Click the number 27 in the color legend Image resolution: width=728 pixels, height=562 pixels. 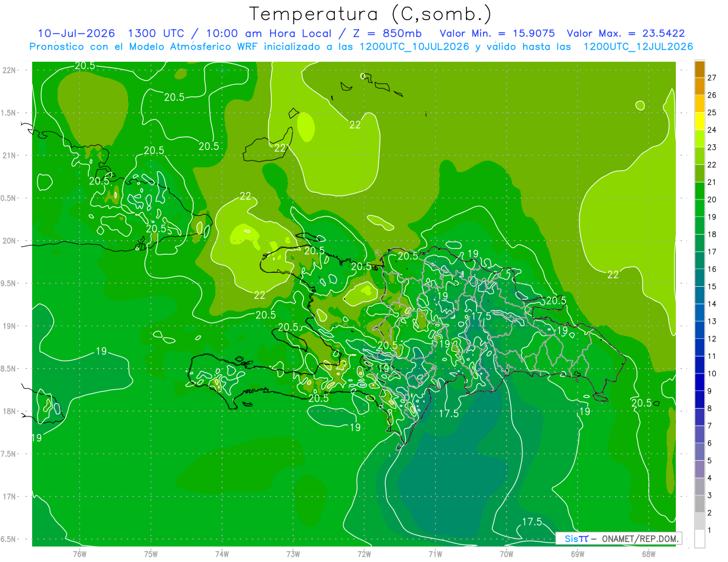point(712,78)
